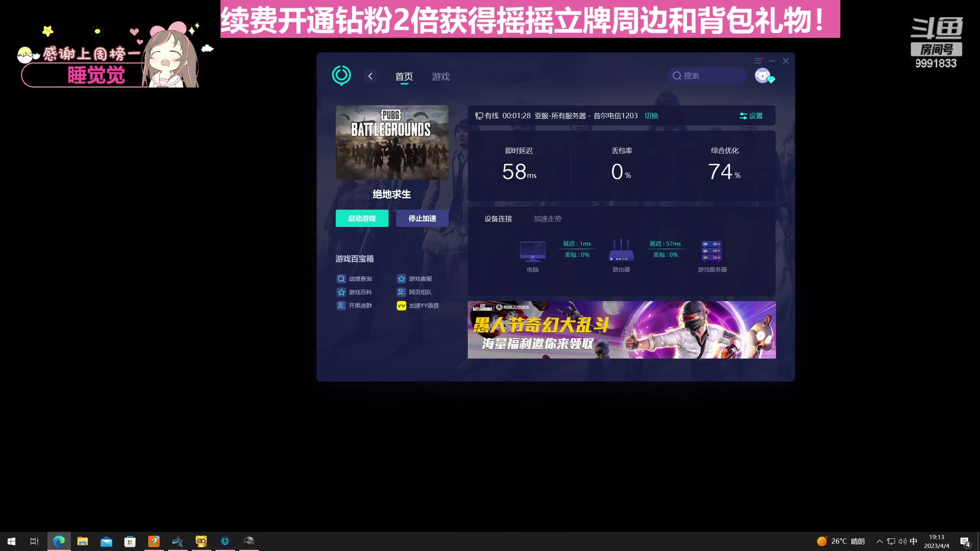Switch to the 首页 tab
The height and width of the screenshot is (551, 980).
coord(404,77)
